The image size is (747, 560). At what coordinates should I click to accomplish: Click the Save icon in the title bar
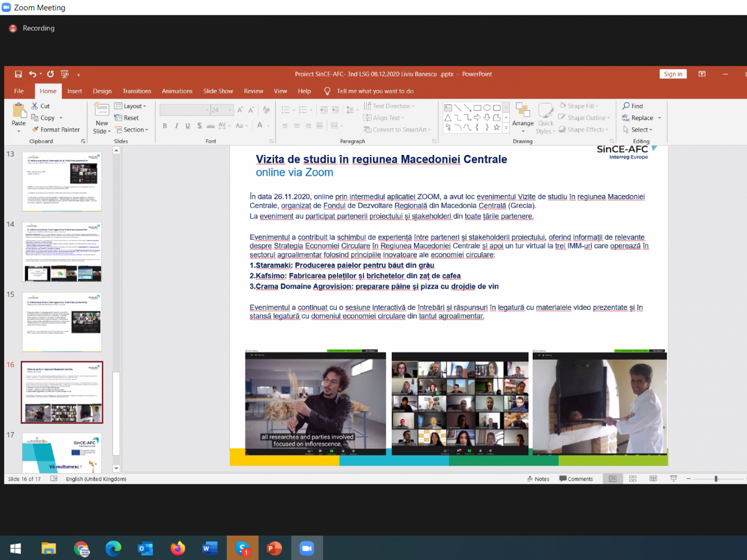tap(18, 74)
